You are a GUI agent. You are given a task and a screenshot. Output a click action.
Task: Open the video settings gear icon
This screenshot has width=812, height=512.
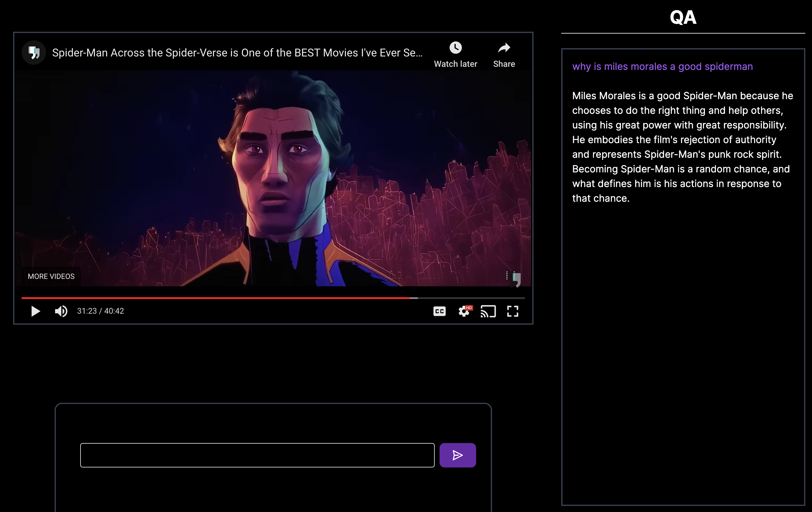(x=464, y=311)
